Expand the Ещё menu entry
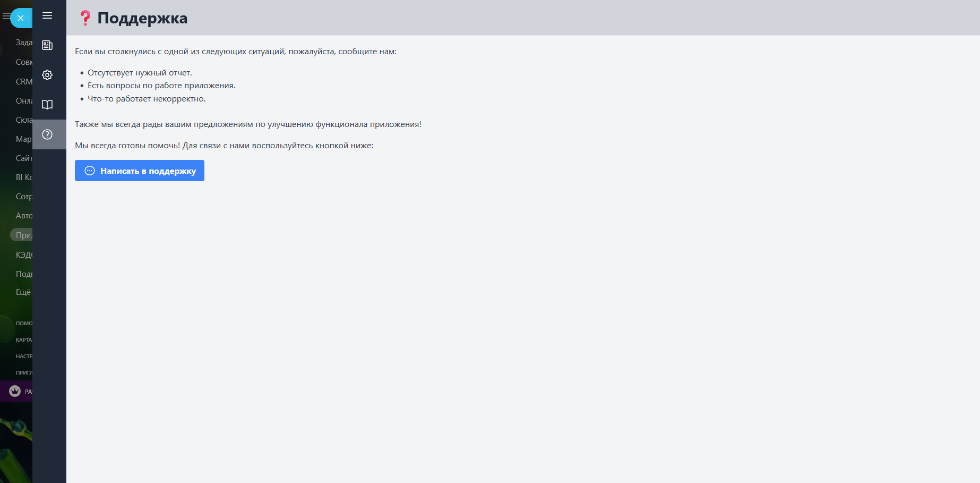The image size is (980, 483). pos(23,292)
